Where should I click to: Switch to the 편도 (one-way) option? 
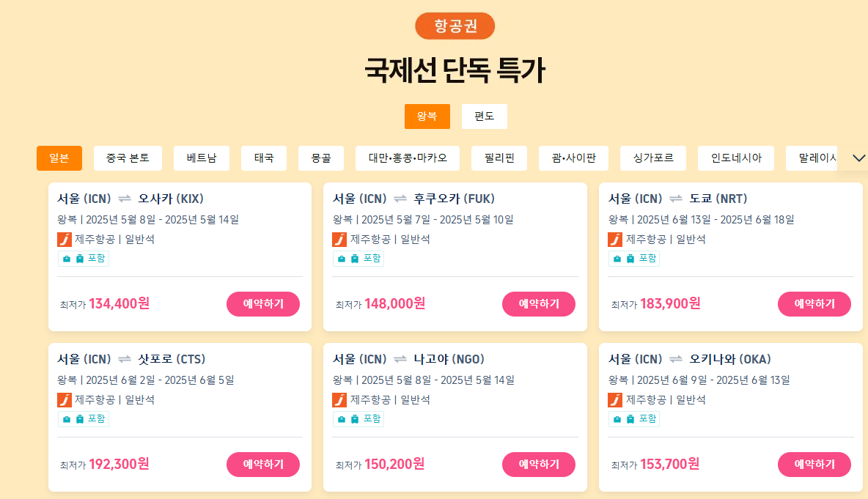(x=484, y=116)
